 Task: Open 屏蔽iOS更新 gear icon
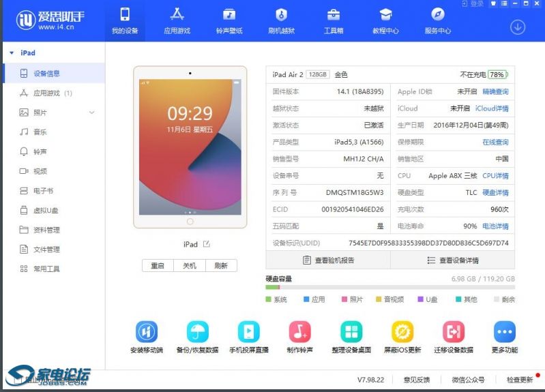pos(402,332)
